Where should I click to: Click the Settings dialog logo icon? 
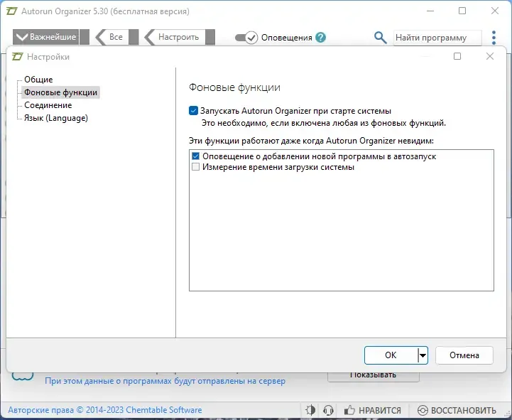17,57
